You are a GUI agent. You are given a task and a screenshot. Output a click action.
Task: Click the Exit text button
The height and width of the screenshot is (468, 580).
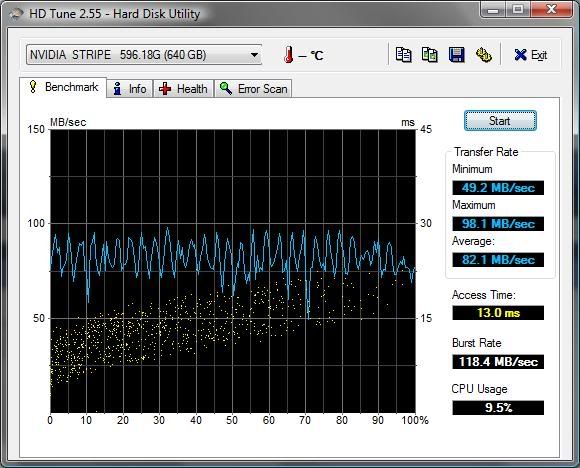539,55
